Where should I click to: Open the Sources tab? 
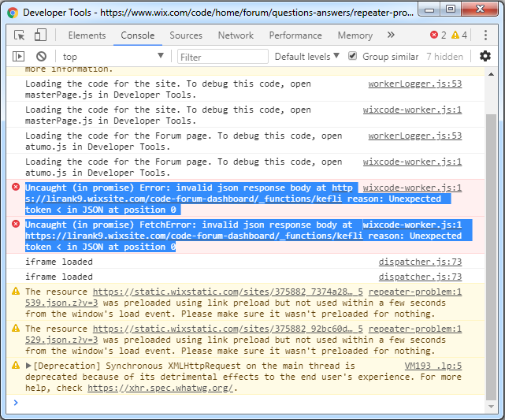[186, 35]
